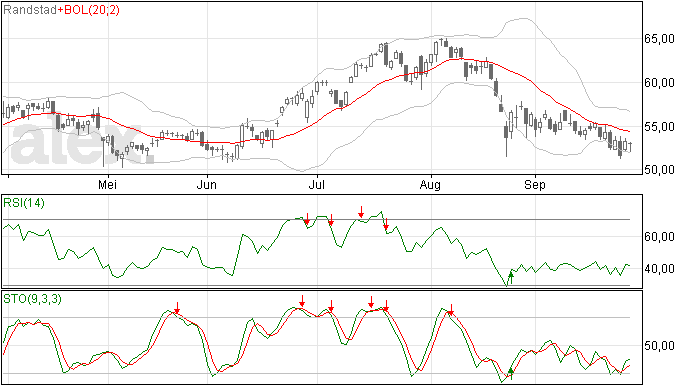Click the 55,00 price axis value
This screenshot has height=387, width=690.
(659, 127)
